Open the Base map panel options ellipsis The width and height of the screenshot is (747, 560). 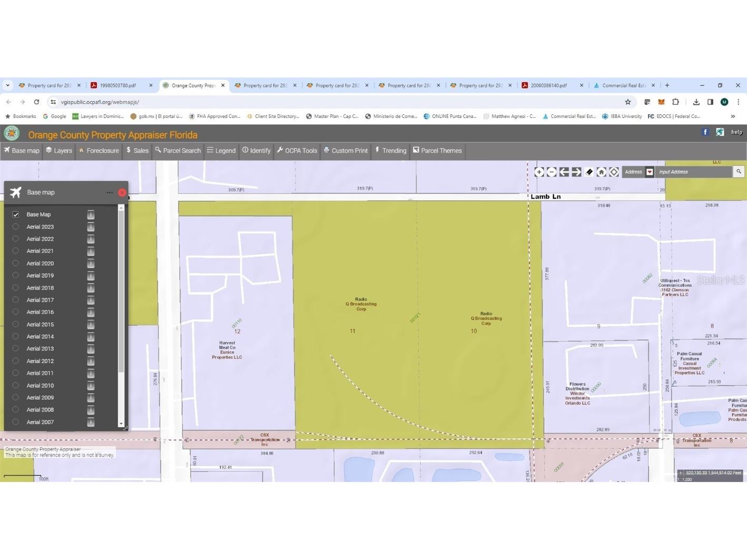coord(110,192)
